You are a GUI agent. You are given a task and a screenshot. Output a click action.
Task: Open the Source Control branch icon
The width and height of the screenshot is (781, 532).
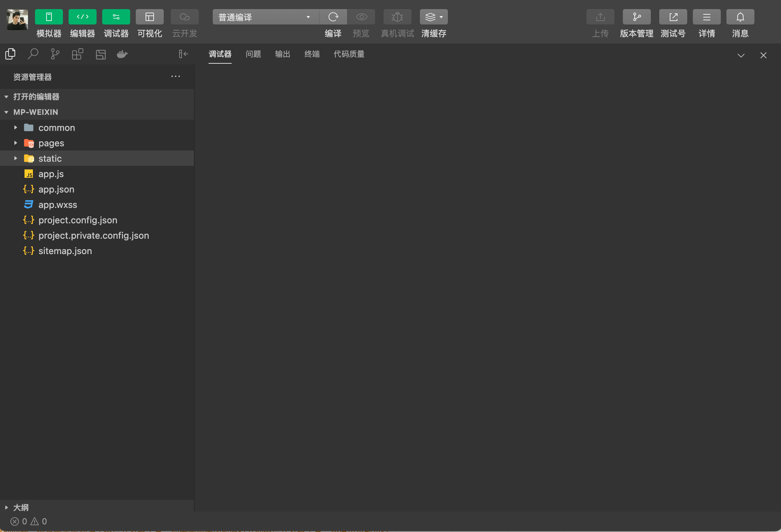55,54
